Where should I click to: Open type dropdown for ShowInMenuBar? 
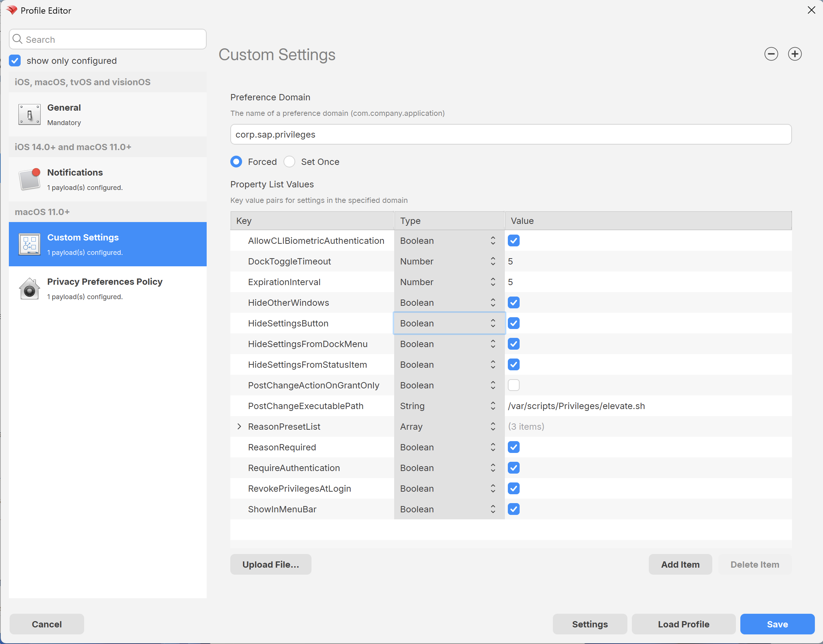click(x=449, y=509)
